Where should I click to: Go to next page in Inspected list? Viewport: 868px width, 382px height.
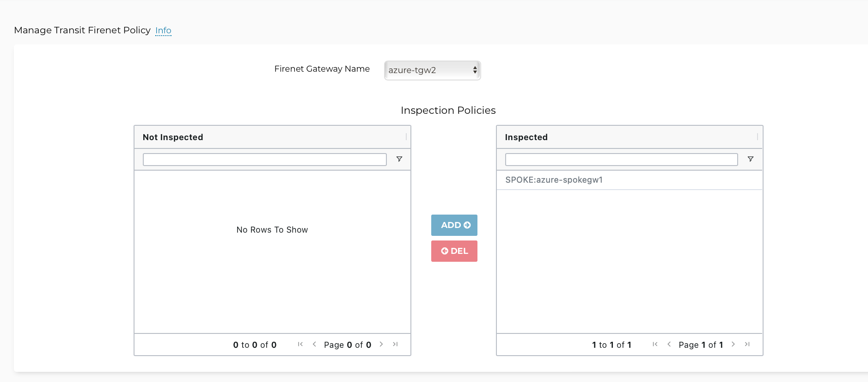(733, 344)
